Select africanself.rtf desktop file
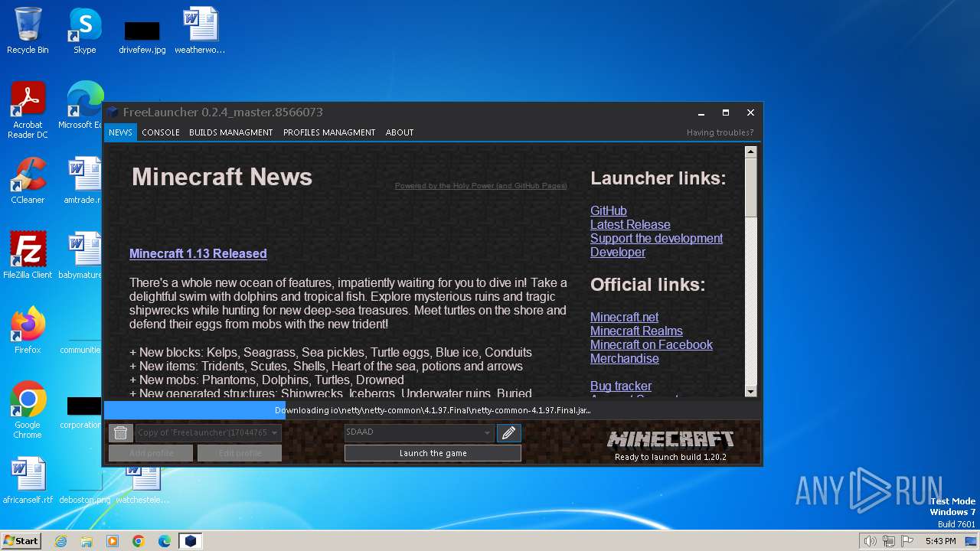This screenshot has width=980, height=551. coord(28,481)
